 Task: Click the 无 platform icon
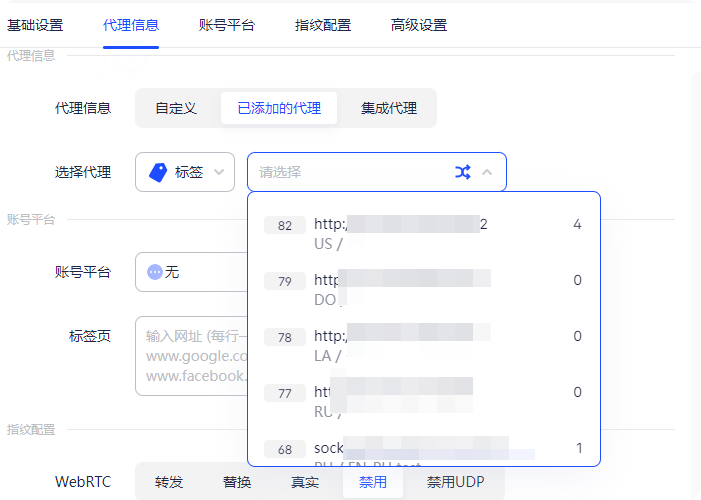[155, 272]
